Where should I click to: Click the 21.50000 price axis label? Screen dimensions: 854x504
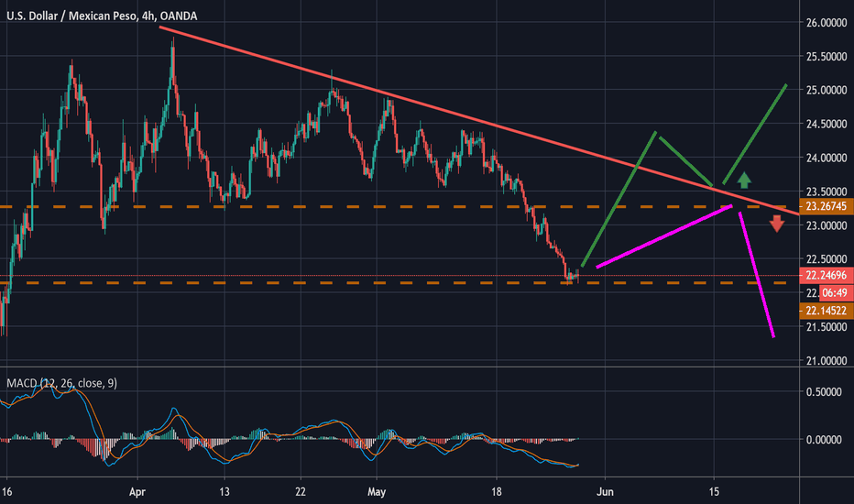[827, 326]
